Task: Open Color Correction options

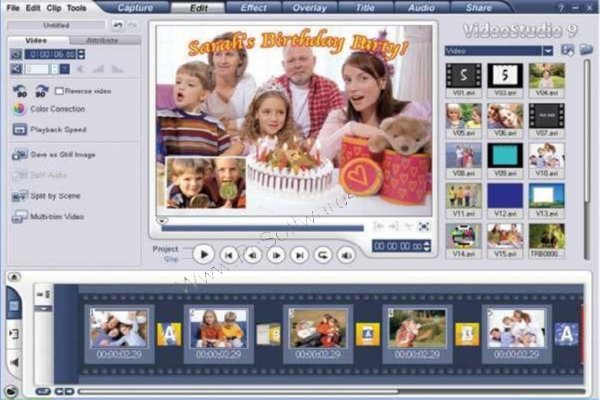Action: tap(49, 109)
